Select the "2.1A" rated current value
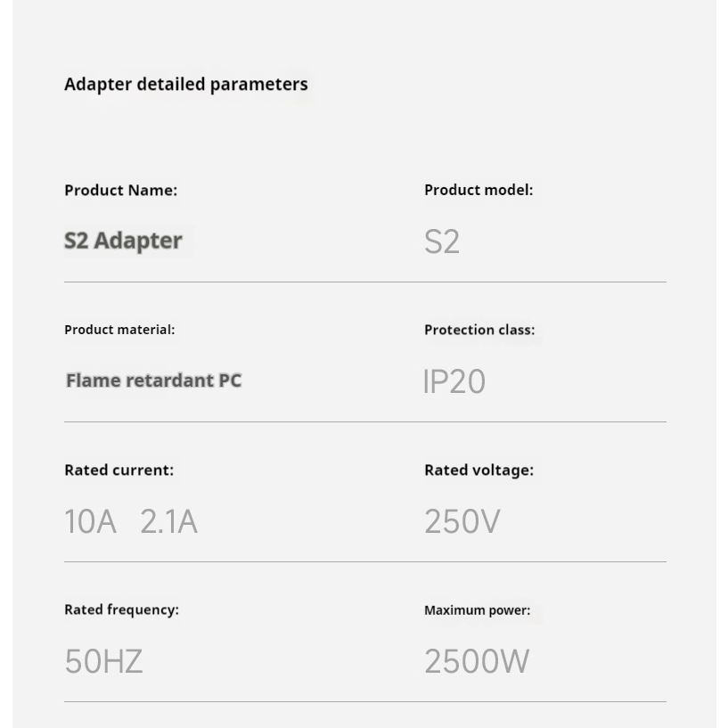728x728 pixels. pos(168,522)
